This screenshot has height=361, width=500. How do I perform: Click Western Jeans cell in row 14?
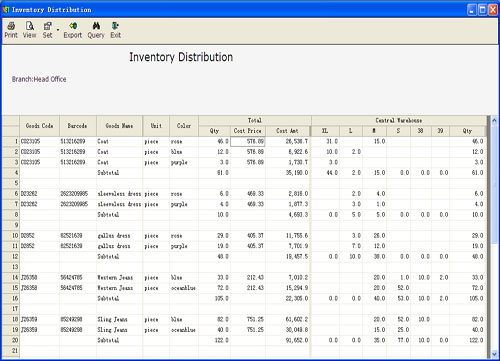(119, 277)
